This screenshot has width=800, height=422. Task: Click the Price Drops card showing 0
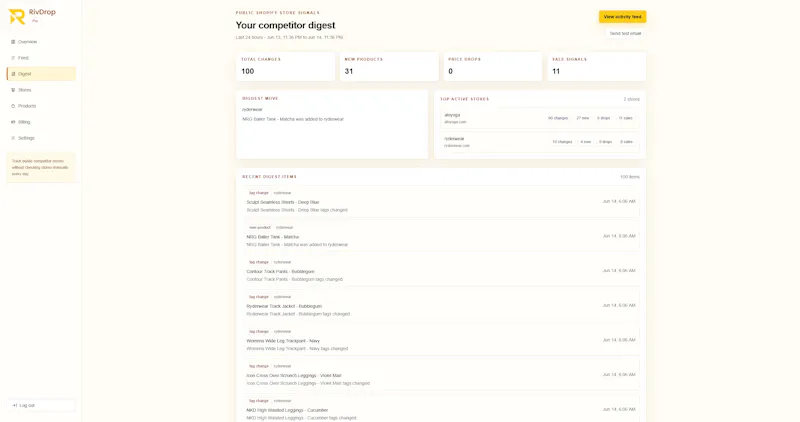pyautogui.click(x=493, y=66)
